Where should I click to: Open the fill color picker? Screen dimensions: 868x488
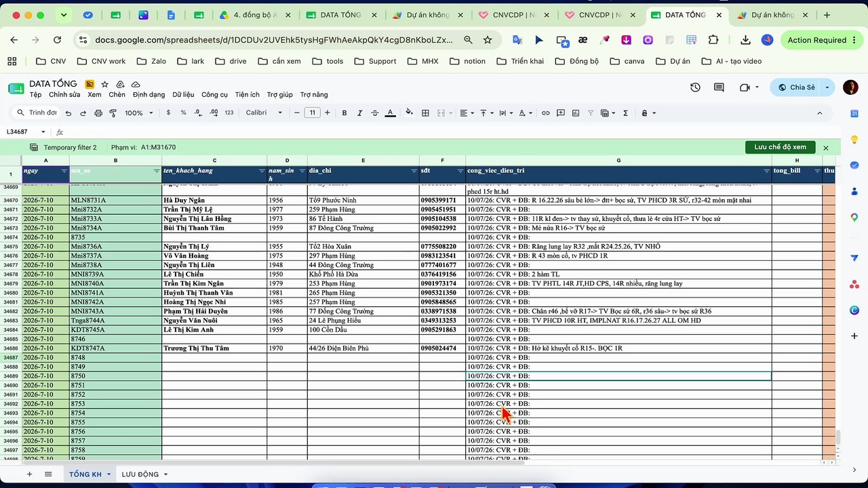[409, 113]
